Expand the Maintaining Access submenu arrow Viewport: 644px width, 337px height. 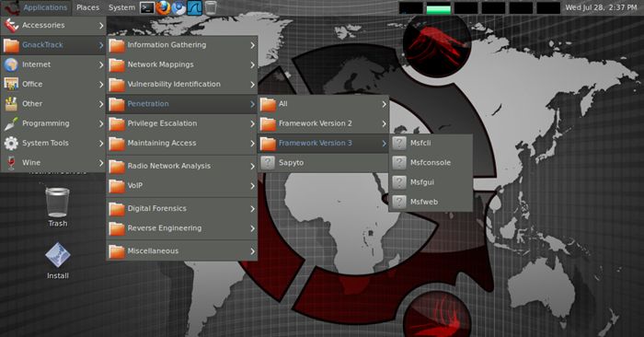253,144
